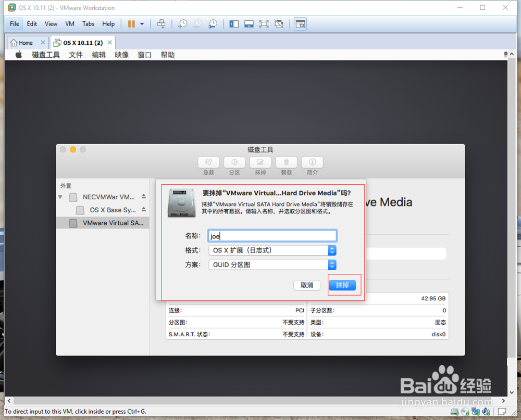
Task: Click the horizontal scrollbar left arrow
Action: point(9,401)
